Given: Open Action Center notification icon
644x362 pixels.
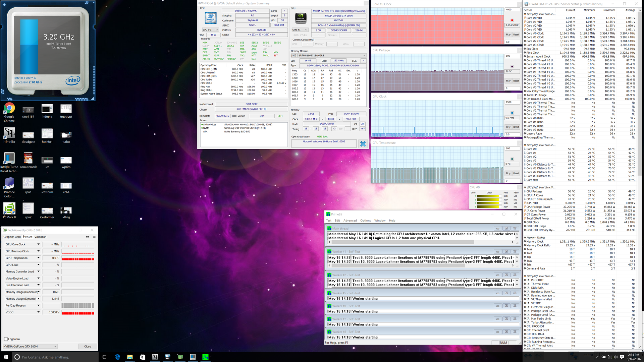Looking at the screenshot, I should click(622, 357).
